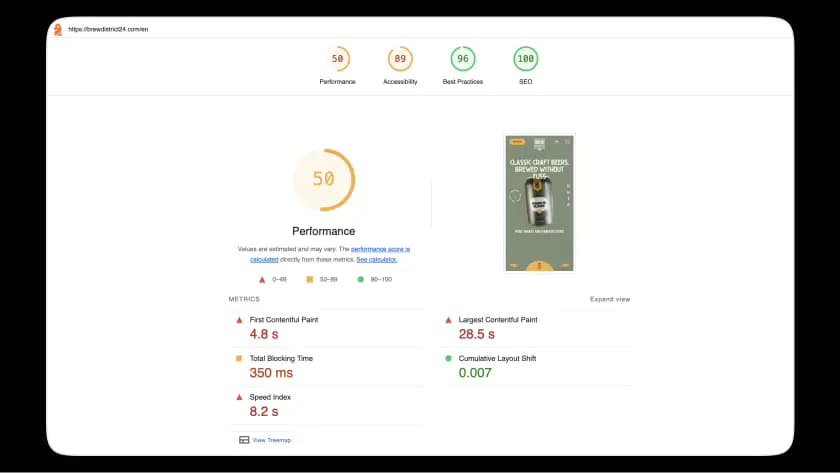Click the red triangle 0–49 legend icon
Image resolution: width=840 pixels, height=473 pixels.
click(262, 280)
